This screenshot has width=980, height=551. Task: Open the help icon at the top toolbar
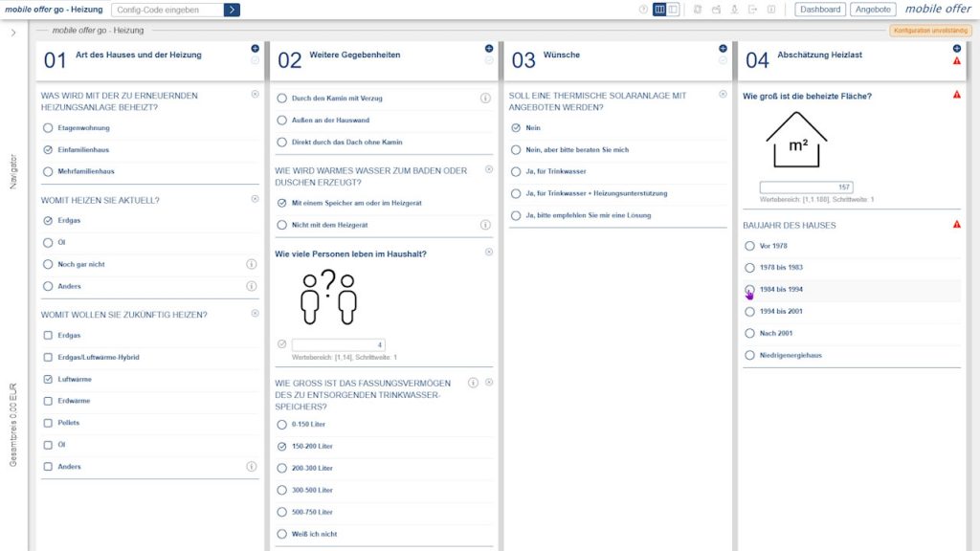[x=643, y=9]
